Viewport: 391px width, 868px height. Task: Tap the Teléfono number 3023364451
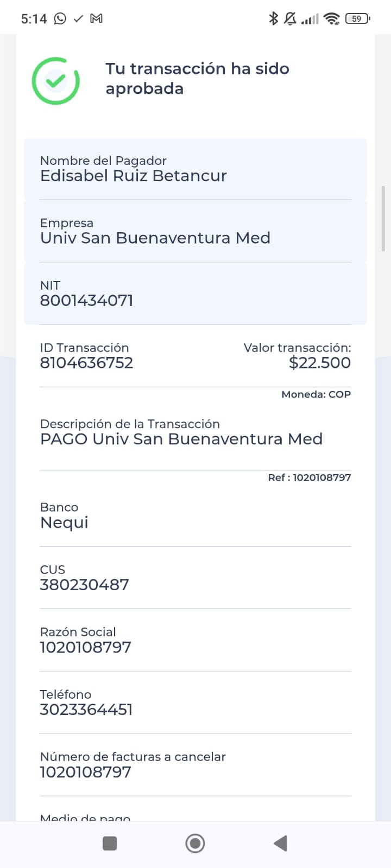click(86, 710)
